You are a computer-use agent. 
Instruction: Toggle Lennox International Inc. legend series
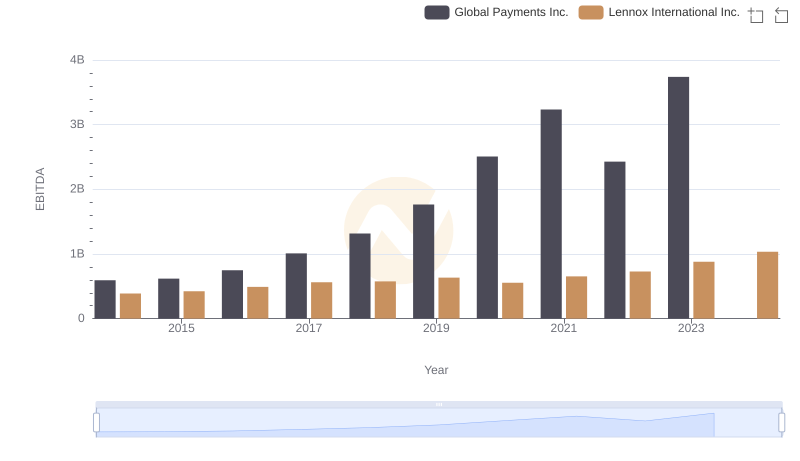pos(659,12)
